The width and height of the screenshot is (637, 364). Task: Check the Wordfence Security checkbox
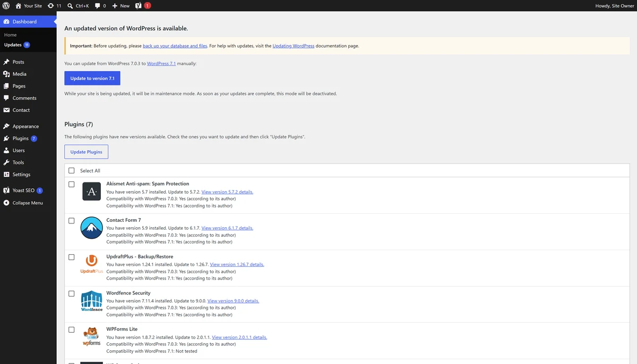click(72, 293)
